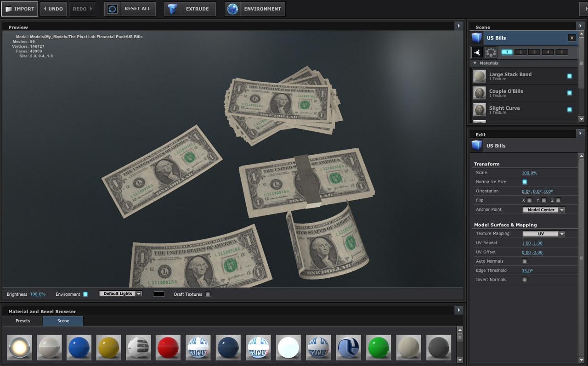Select the blue logo pattern material sphere
Viewport: 588px width, 366px height.
point(349,347)
